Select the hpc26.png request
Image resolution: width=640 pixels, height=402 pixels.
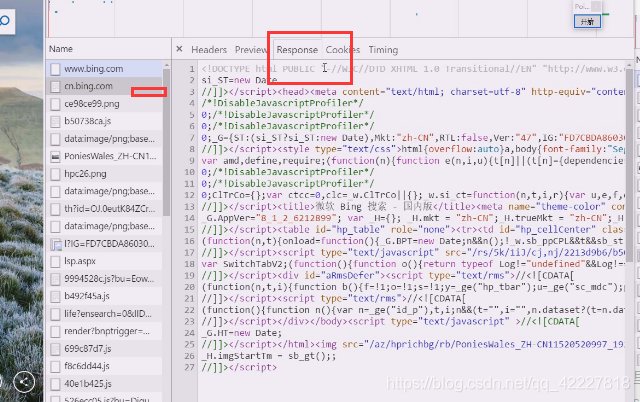(x=104, y=174)
